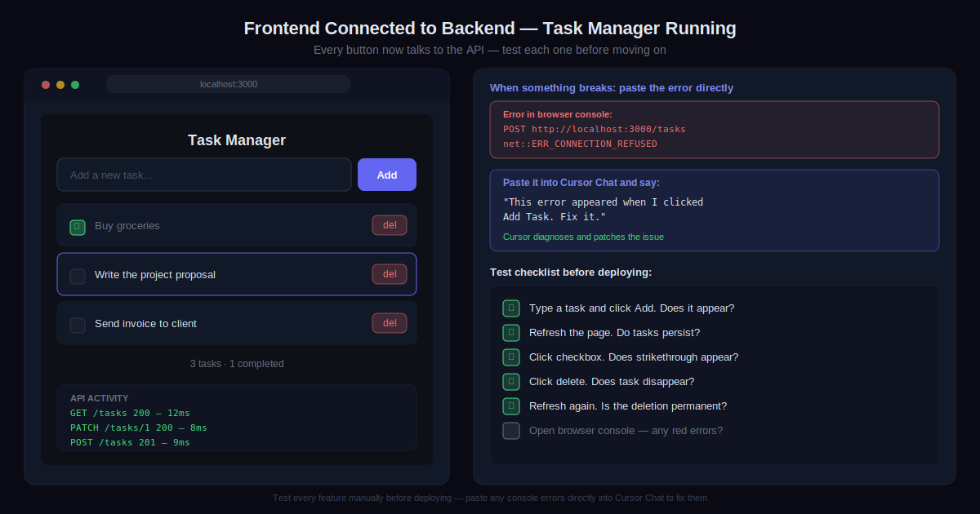Check the Write the project proposal checkbox
Image resolution: width=980 pixels, height=514 pixels.
tap(78, 276)
